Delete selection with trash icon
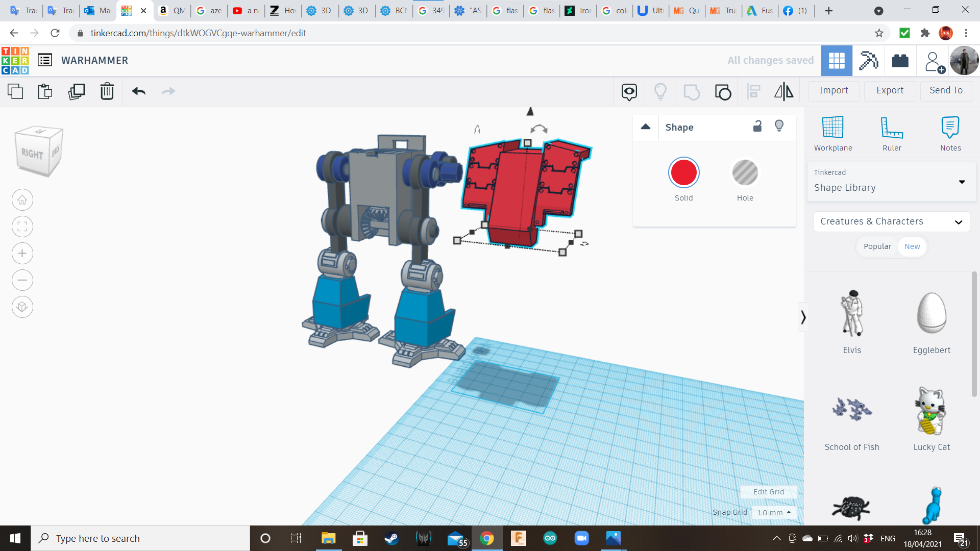 click(107, 91)
